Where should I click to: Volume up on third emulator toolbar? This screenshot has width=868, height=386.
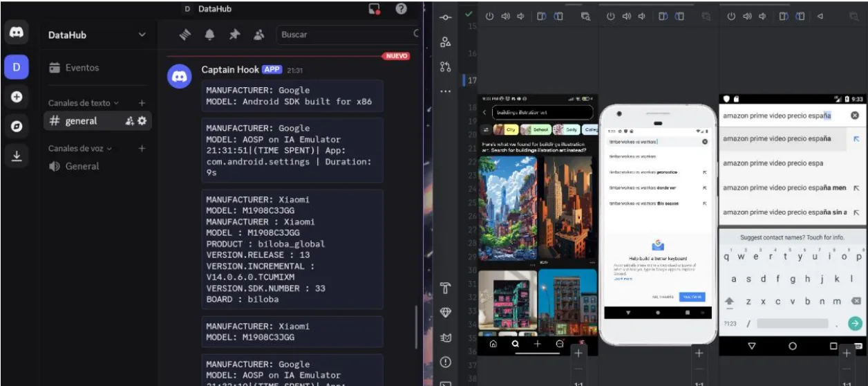[x=747, y=16]
